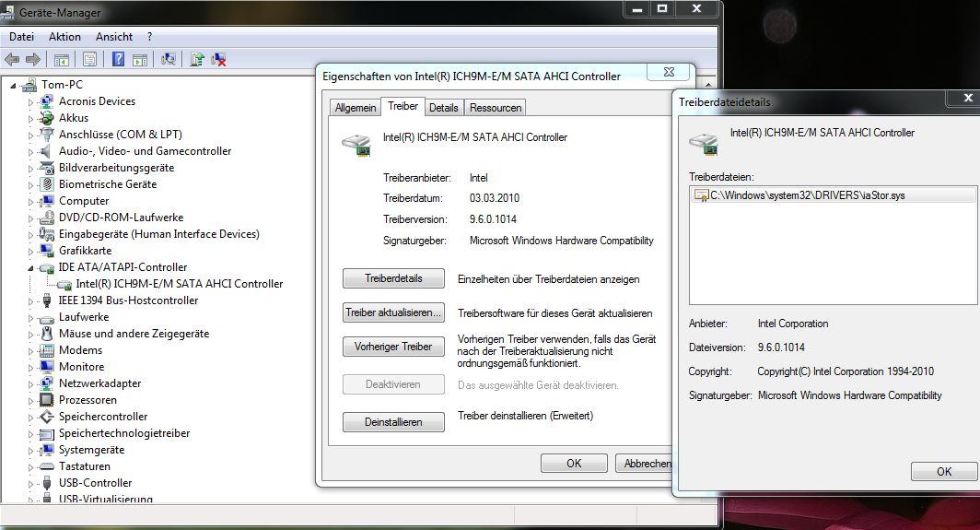Image resolution: width=980 pixels, height=530 pixels.
Task: Click the Uninstall device toolbar icon
Action: point(218,59)
